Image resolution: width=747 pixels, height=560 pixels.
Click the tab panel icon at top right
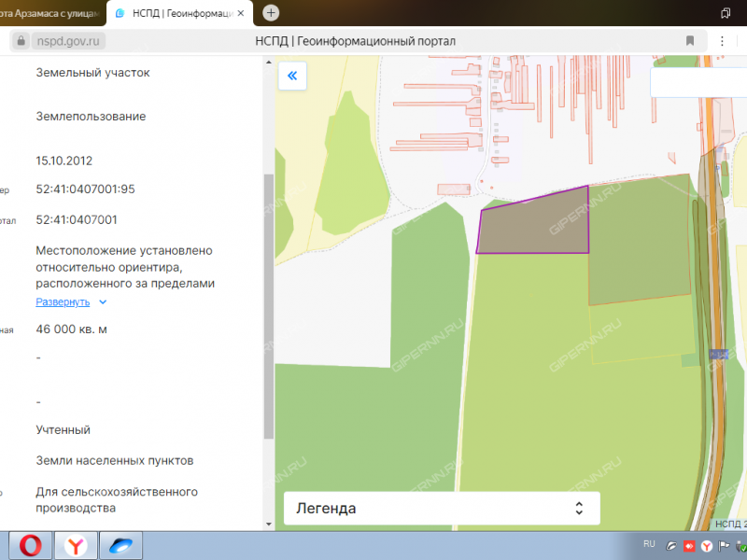(x=726, y=13)
